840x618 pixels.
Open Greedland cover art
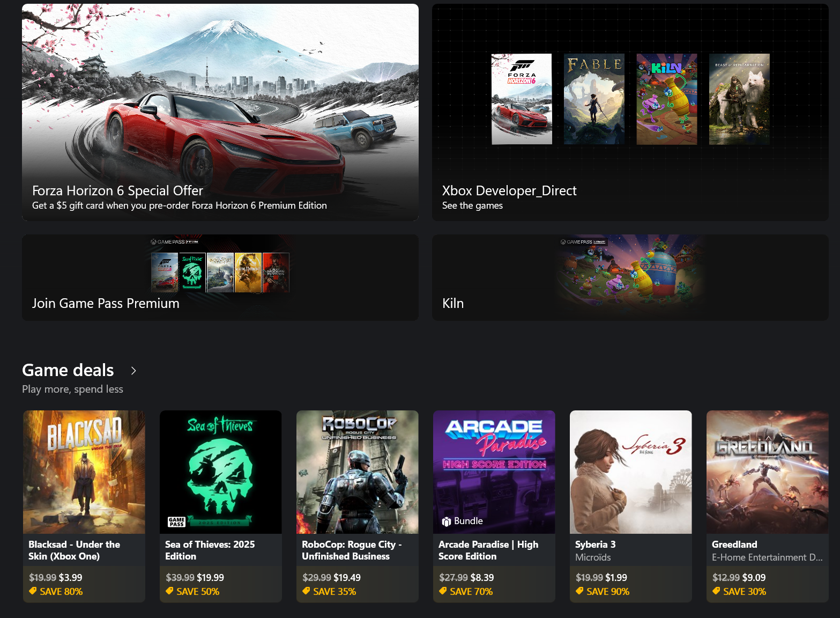768,472
